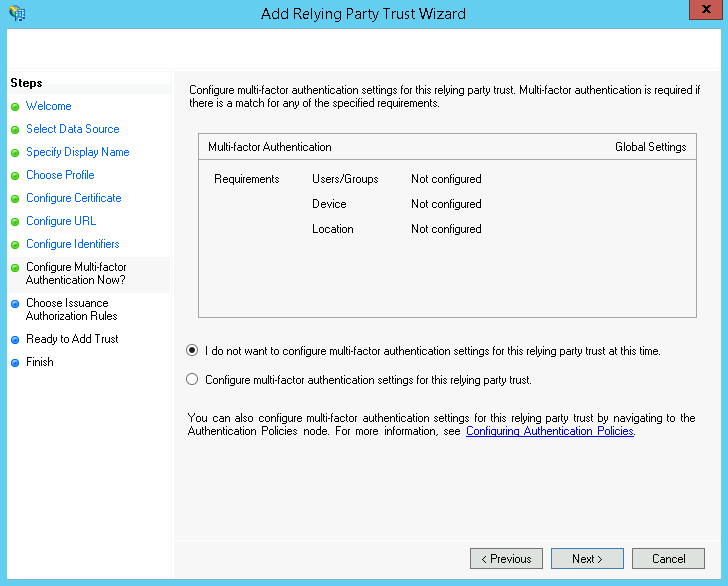This screenshot has width=728, height=586.
Task: Select Configure Multi-factor Authentication Now step
Action: point(76,273)
